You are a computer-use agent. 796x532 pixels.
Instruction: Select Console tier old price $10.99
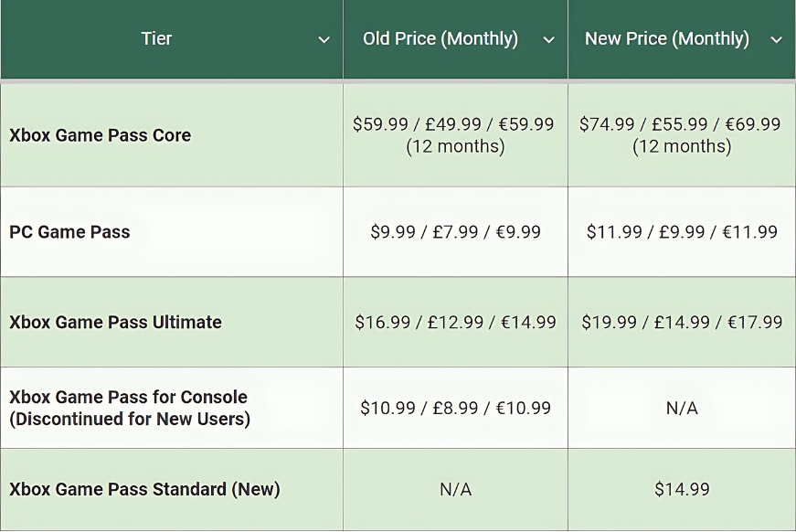tap(455, 408)
